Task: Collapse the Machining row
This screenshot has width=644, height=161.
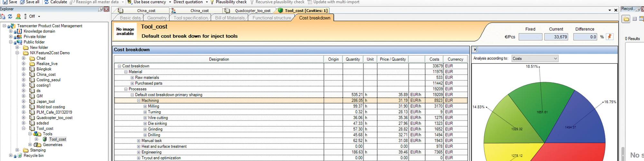Action: [139, 100]
